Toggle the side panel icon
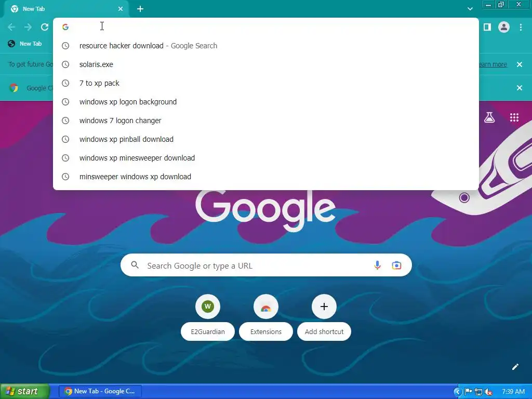 [x=487, y=27]
